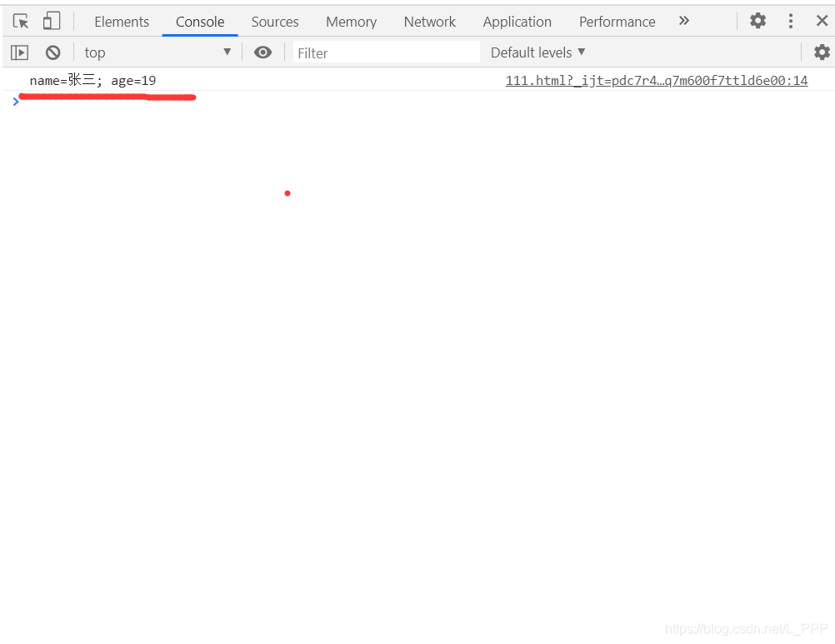Switch to the Elements tab

[x=122, y=22]
